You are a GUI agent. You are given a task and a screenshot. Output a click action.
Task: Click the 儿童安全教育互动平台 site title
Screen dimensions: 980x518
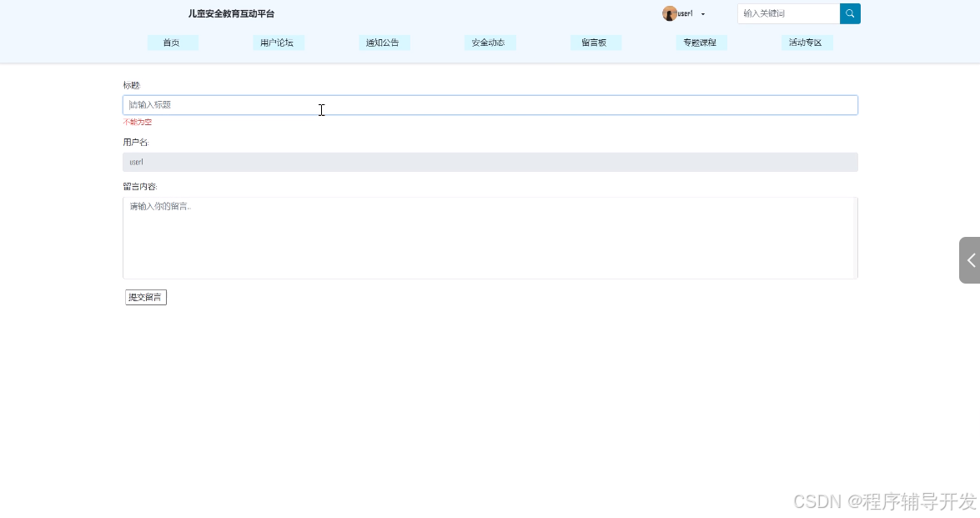pyautogui.click(x=231, y=13)
